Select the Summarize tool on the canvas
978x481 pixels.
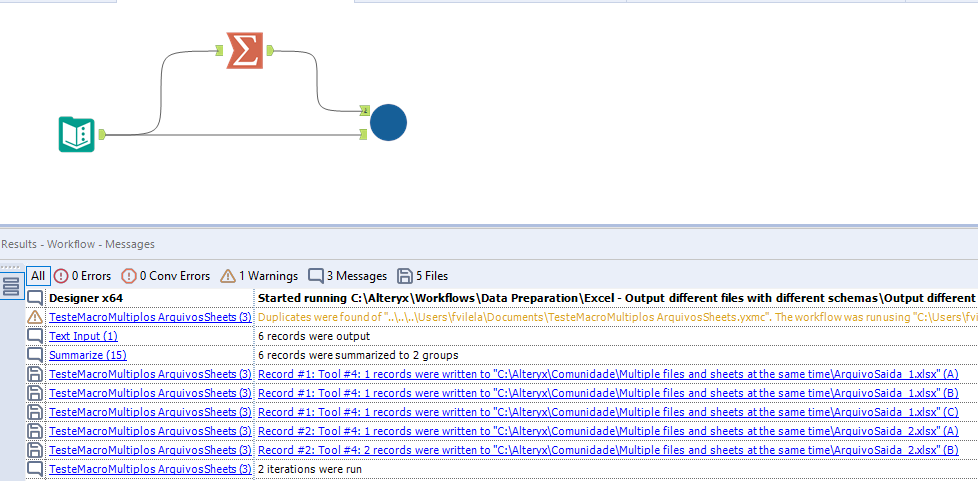244,50
